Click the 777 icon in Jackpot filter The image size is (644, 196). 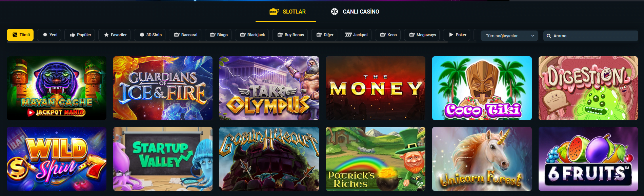(348, 35)
